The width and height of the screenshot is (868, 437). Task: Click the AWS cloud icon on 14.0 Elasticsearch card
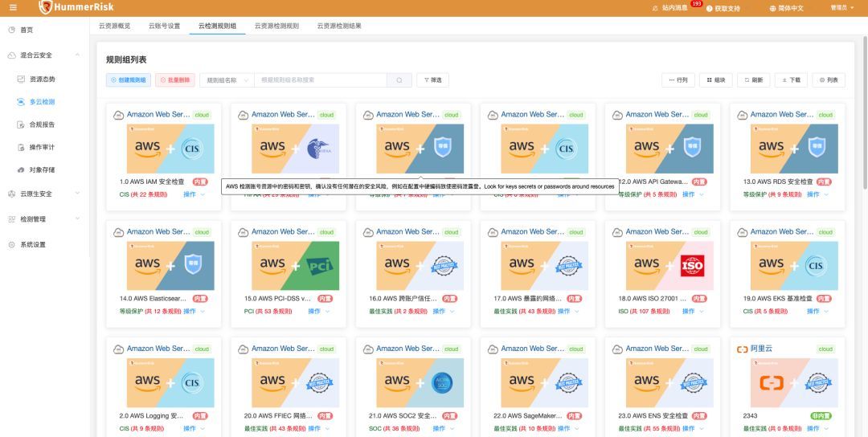click(118, 232)
